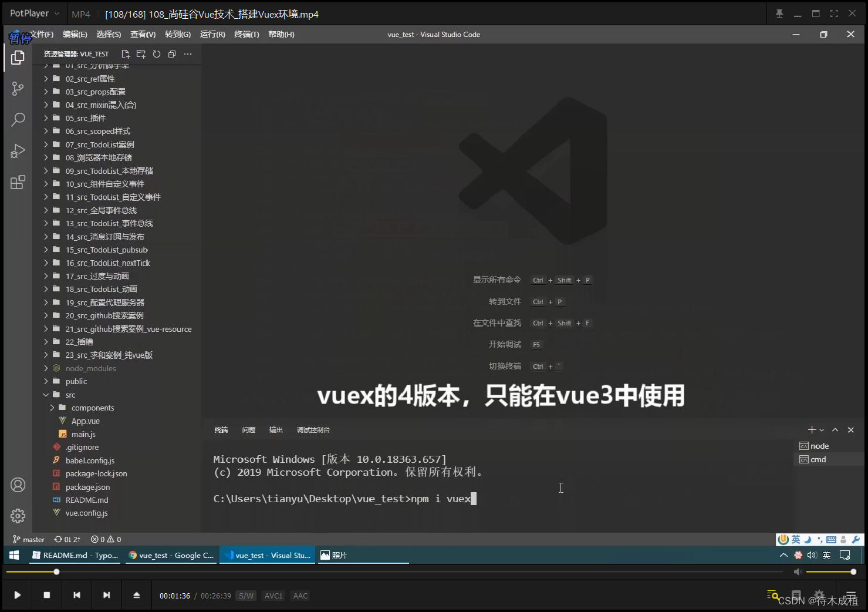The height and width of the screenshot is (612, 868).
Task: Switch to the 输出 panel tab
Action: (x=276, y=430)
